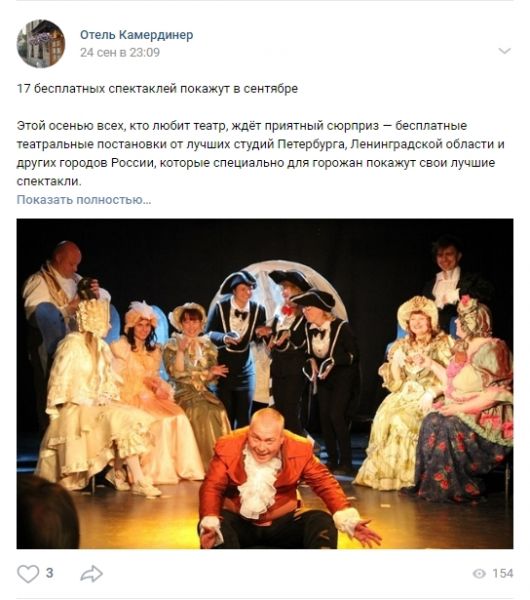The width and height of the screenshot is (530, 600).
Task: Click the post body paragraph text
Action: 260,153
